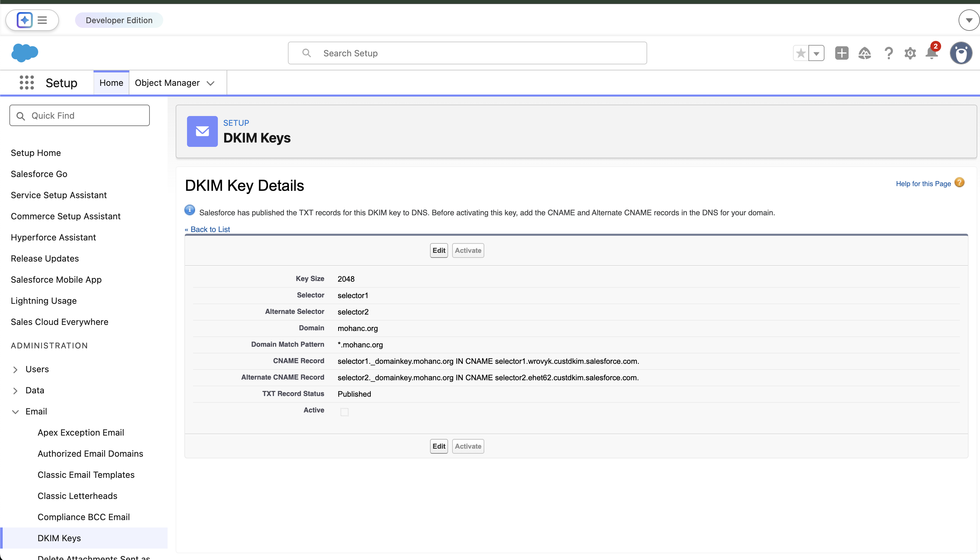
Task: Open the help question mark icon
Action: click(888, 53)
